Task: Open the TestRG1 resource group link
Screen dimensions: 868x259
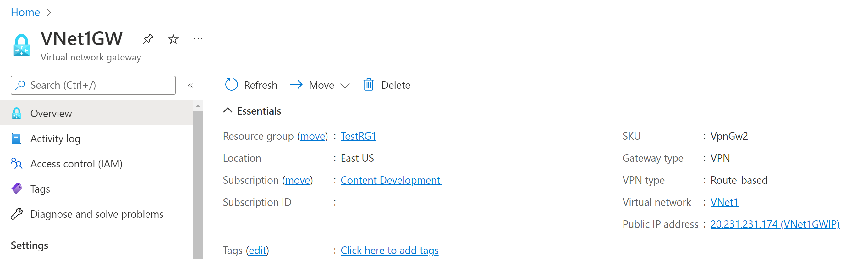Action: pyautogui.click(x=359, y=136)
